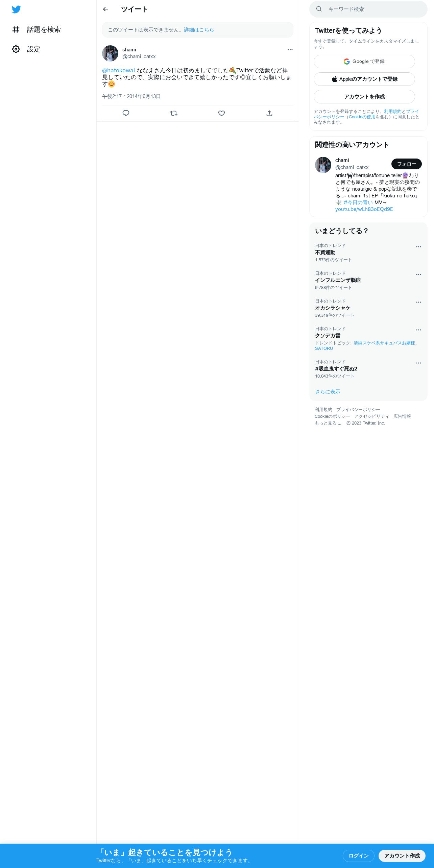
Task: Sign up with Google で登録 button
Action: coord(364,62)
